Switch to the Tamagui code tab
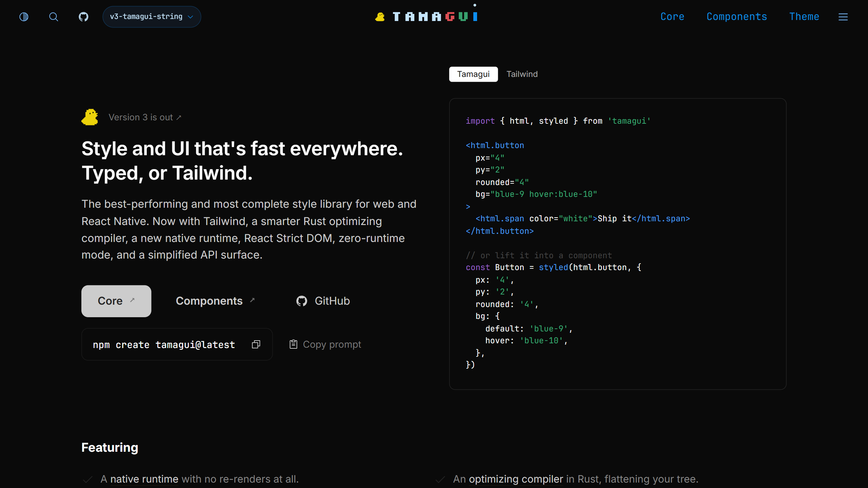This screenshot has height=488, width=868. click(x=473, y=74)
